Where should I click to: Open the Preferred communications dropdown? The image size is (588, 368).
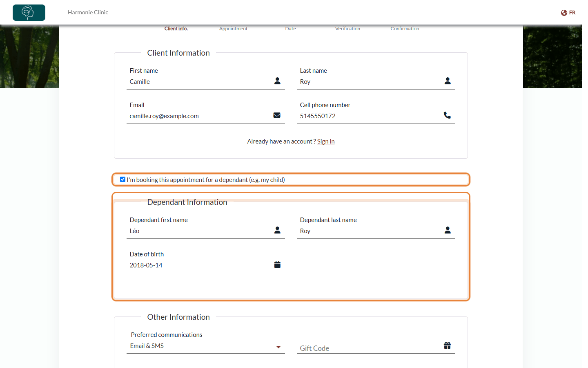point(206,346)
